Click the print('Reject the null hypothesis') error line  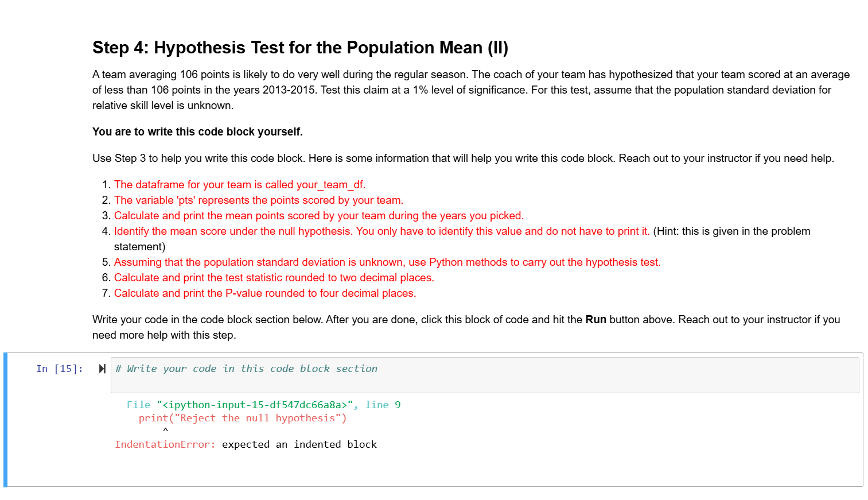(x=242, y=417)
